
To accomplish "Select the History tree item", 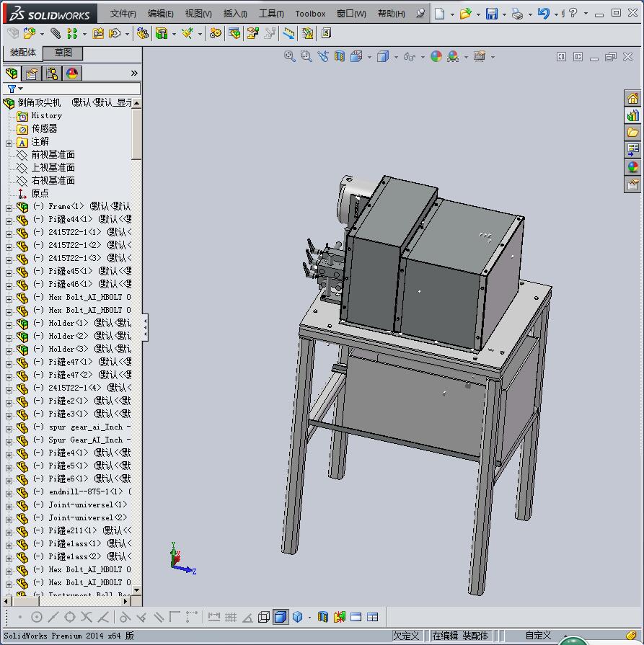I will pos(47,115).
